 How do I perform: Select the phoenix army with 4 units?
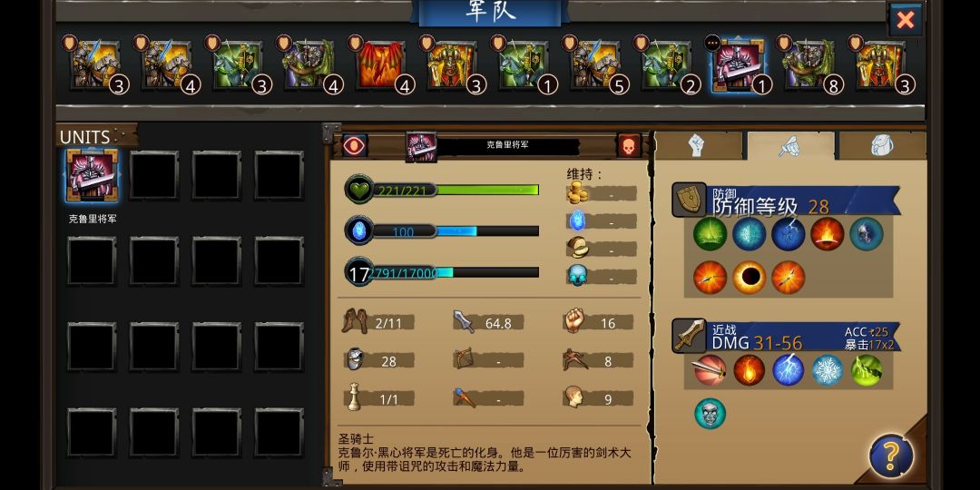(381, 64)
